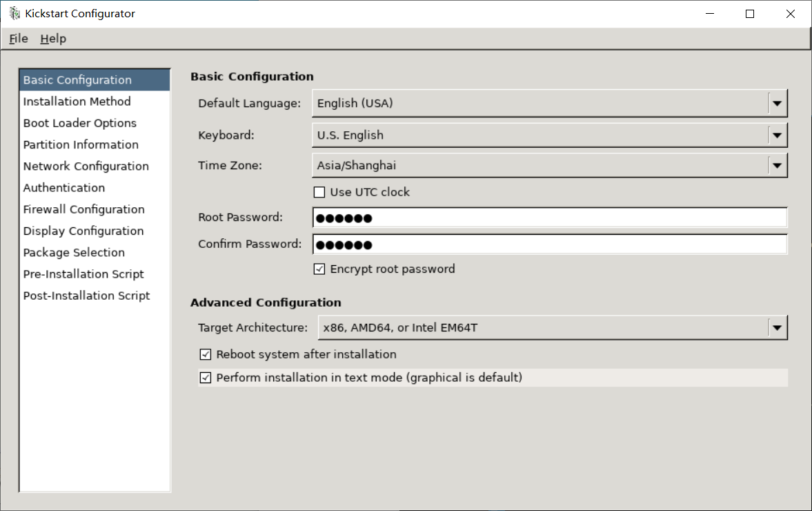Open Display Configuration section
Image resolution: width=812 pixels, height=511 pixels.
pyautogui.click(x=95, y=231)
